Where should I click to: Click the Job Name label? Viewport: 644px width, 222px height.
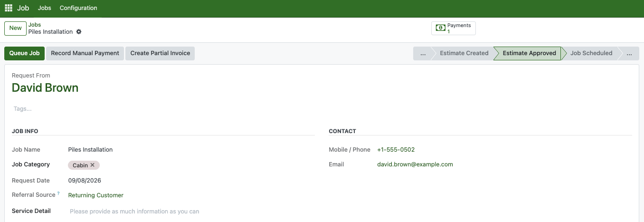(x=26, y=150)
